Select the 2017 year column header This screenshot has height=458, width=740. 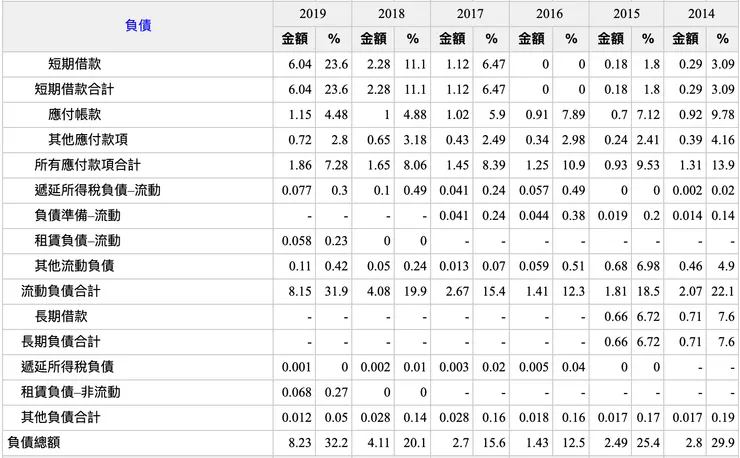tap(470, 14)
